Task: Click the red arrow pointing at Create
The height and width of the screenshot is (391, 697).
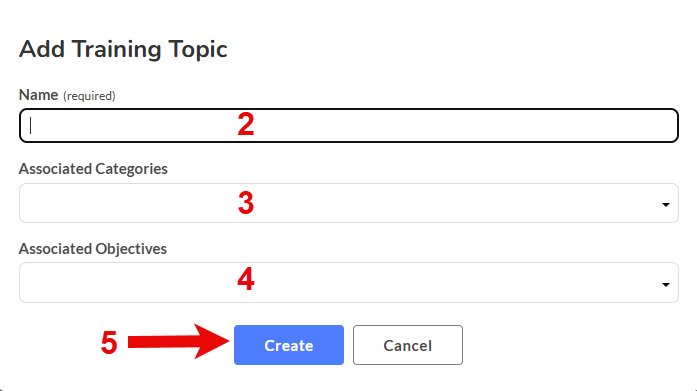Action: (179, 341)
